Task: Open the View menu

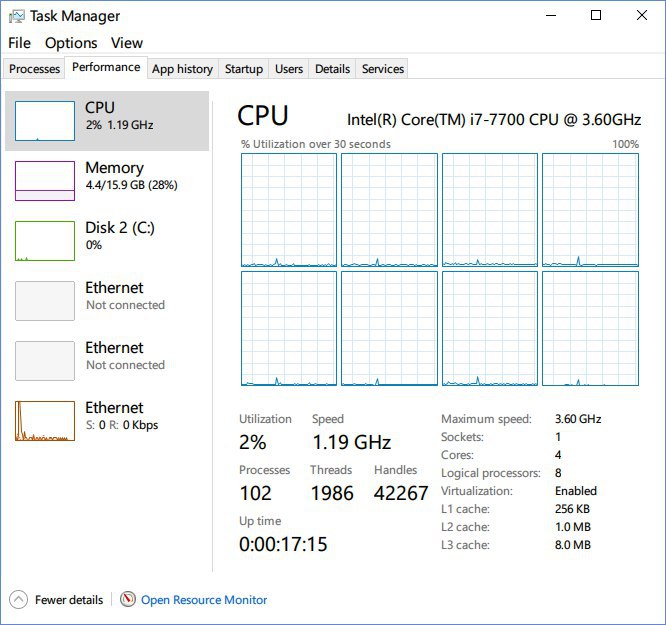Action: coord(127,43)
